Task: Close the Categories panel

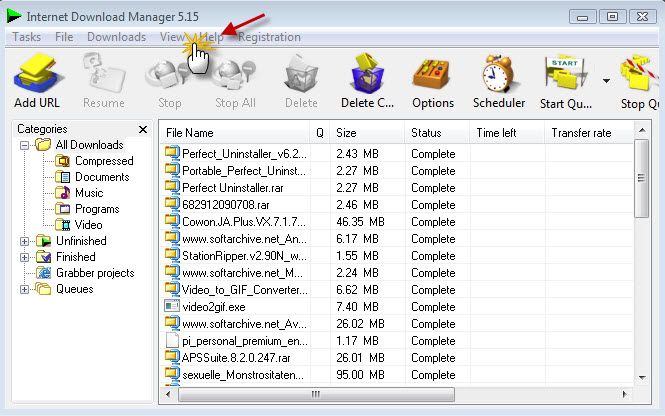Action: pyautogui.click(x=143, y=129)
